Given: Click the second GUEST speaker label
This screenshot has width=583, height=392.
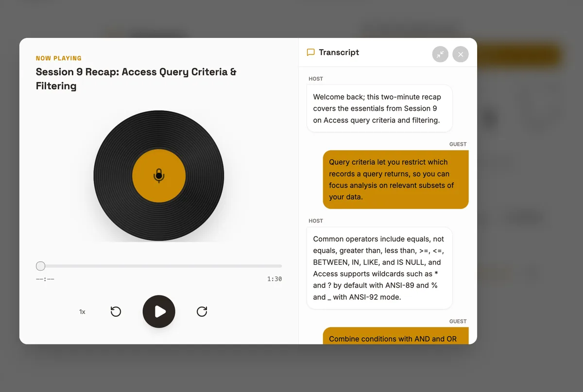Looking at the screenshot, I should click(458, 322).
